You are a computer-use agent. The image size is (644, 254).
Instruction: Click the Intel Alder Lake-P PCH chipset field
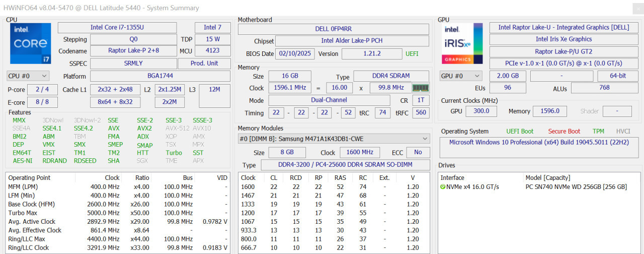tap(353, 41)
